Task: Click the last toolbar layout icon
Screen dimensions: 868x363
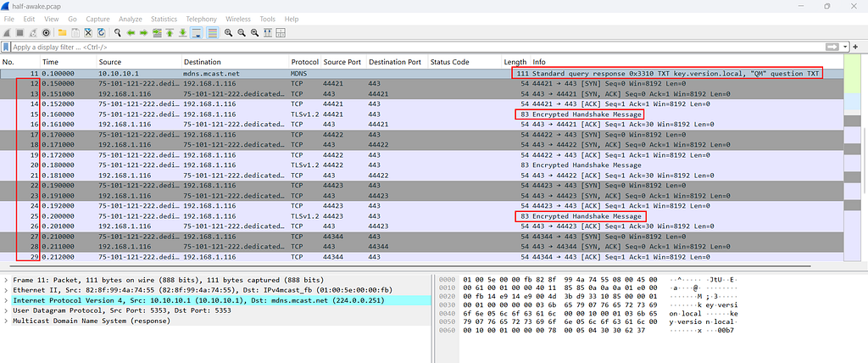Action: [x=281, y=33]
